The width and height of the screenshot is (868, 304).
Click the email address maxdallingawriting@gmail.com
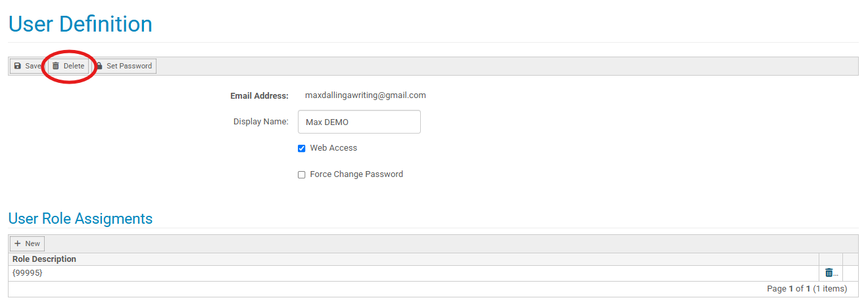[366, 95]
